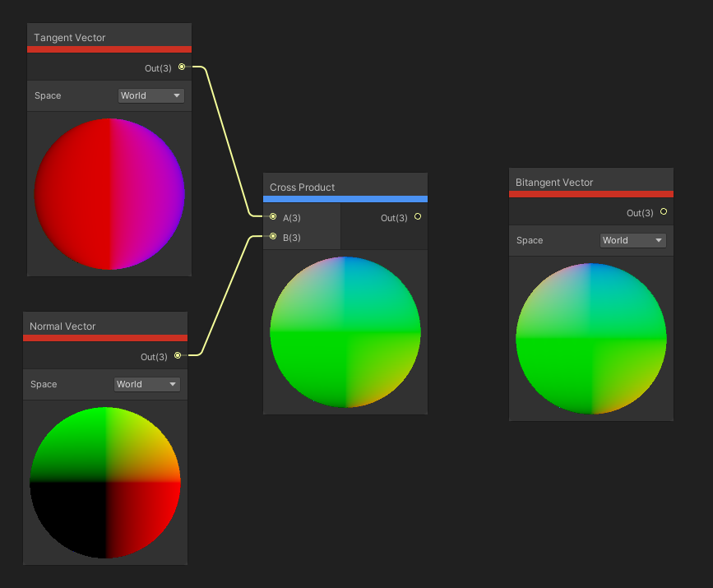This screenshot has width=713, height=588.
Task: Click the Tangent Vector preview sphere
Action: pyautogui.click(x=109, y=194)
